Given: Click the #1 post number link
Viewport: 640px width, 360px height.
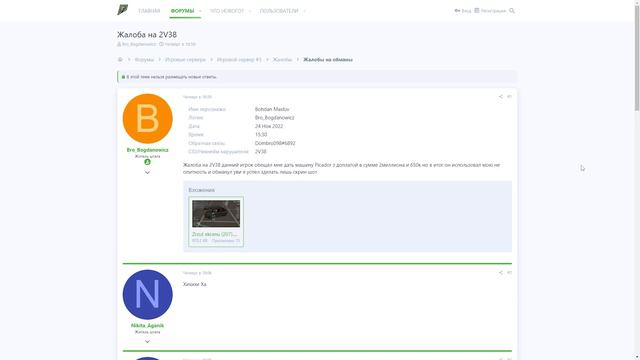Looking at the screenshot, I should (x=509, y=97).
